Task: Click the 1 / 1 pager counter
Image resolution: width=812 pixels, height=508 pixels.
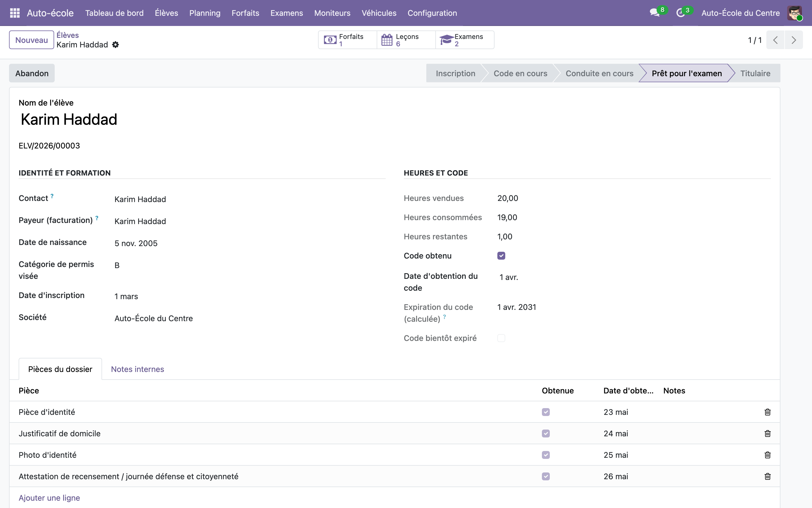Action: (754, 40)
